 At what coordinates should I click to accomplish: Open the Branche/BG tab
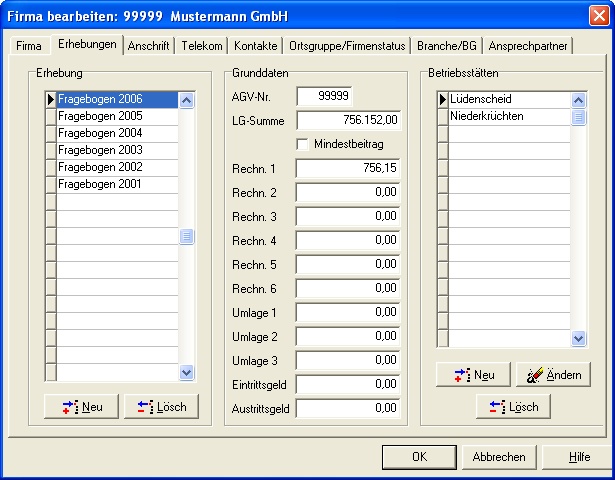[447, 46]
